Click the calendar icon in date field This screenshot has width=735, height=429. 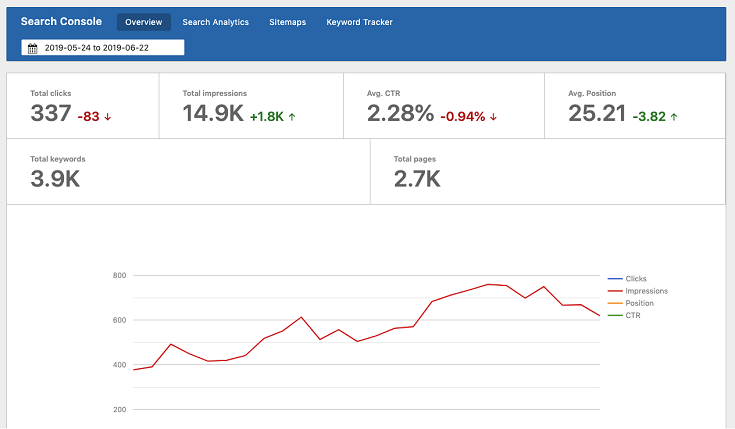(32, 48)
